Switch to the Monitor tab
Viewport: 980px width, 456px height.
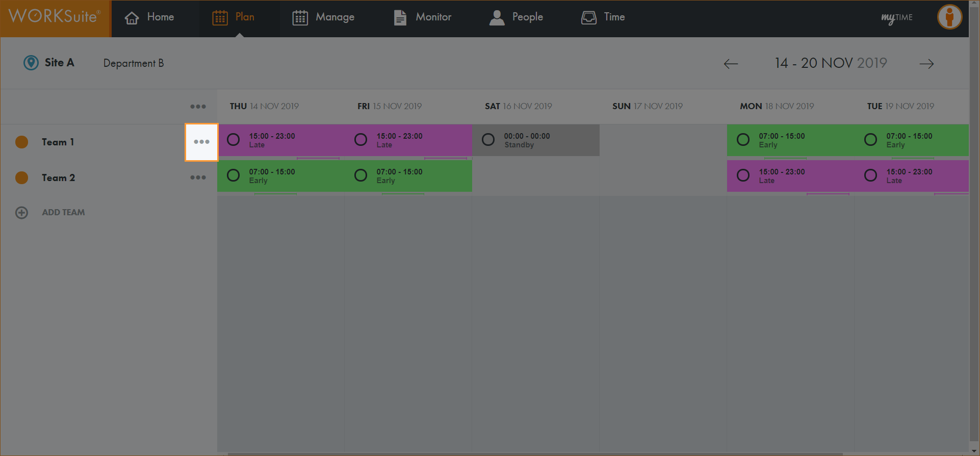click(422, 17)
